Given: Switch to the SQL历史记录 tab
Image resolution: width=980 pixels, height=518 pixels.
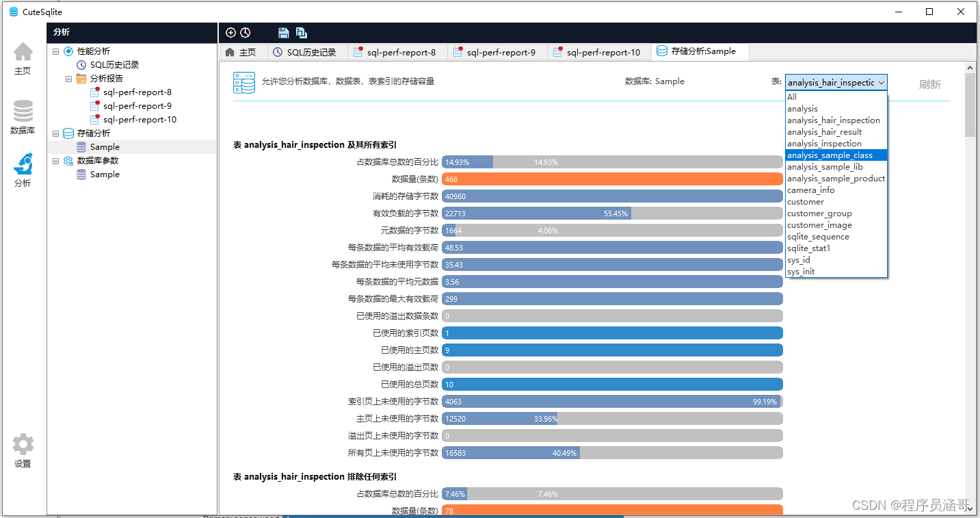Looking at the screenshot, I should (x=306, y=52).
